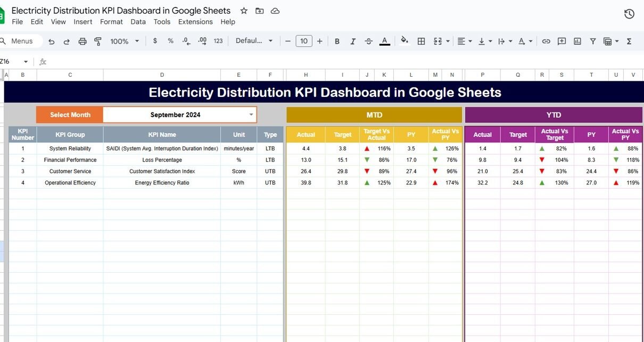Click the increase font size plus button
Image resolution: width=644 pixels, height=342 pixels.
click(x=320, y=41)
